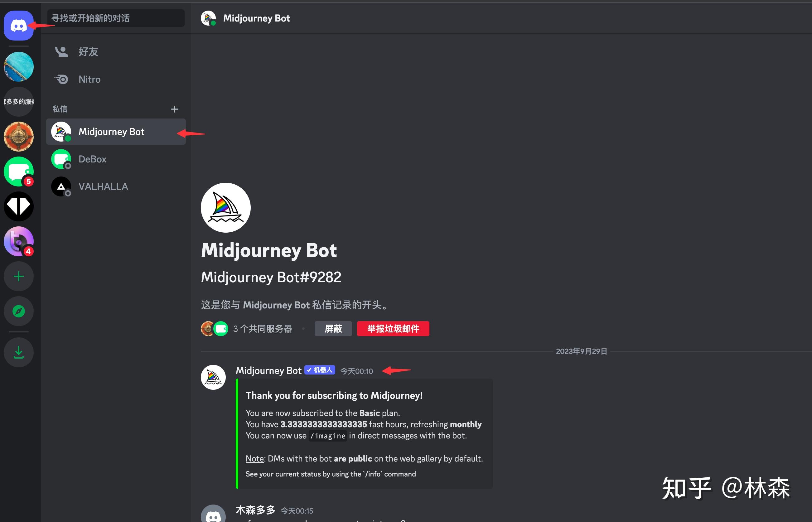Click Midjourney Bot username in message
This screenshot has height=522, width=812.
268,370
